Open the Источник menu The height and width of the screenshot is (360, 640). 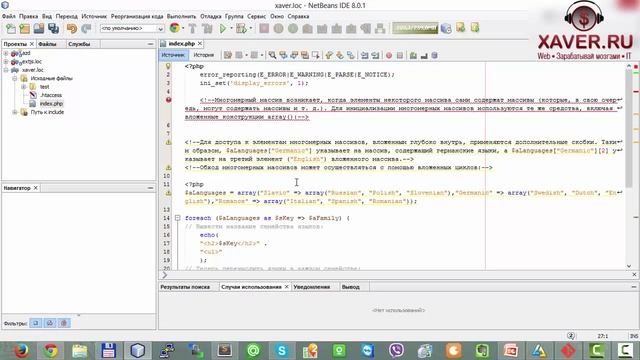coord(94,16)
